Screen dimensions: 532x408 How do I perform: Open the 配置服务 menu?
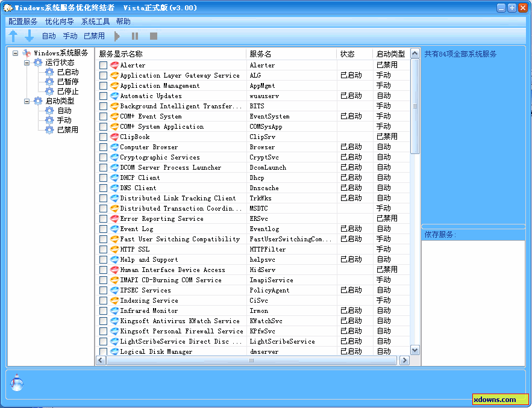coord(23,21)
